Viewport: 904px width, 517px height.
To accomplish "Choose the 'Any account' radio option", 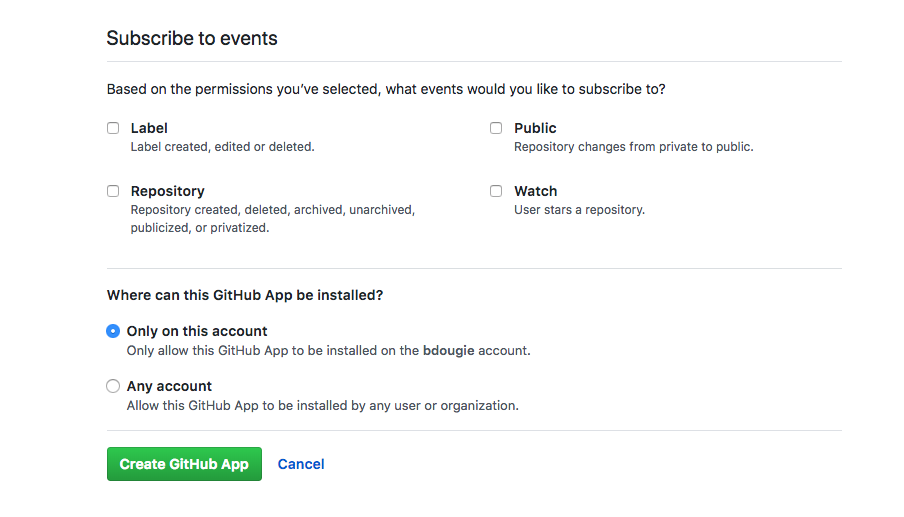I will click(113, 386).
